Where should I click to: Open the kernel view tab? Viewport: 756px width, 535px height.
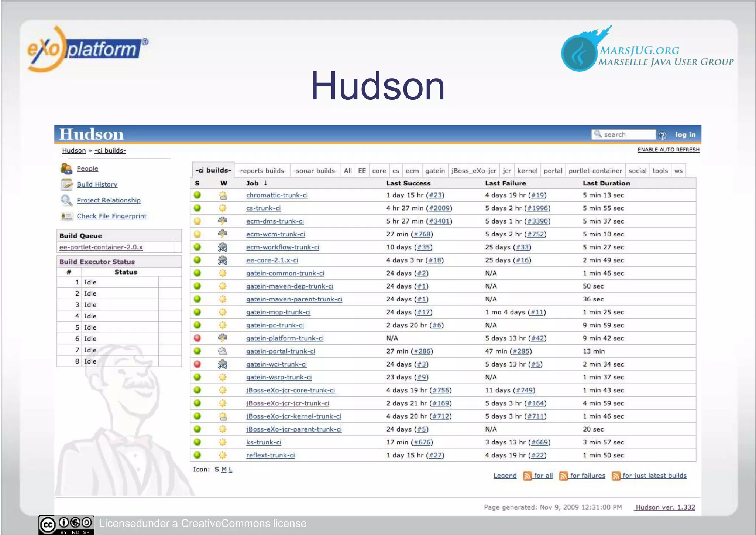[x=527, y=171]
